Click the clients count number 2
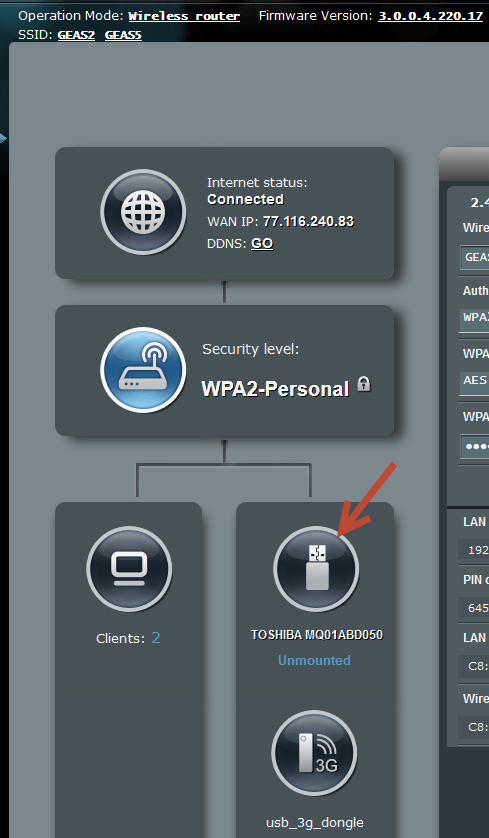 (156, 638)
